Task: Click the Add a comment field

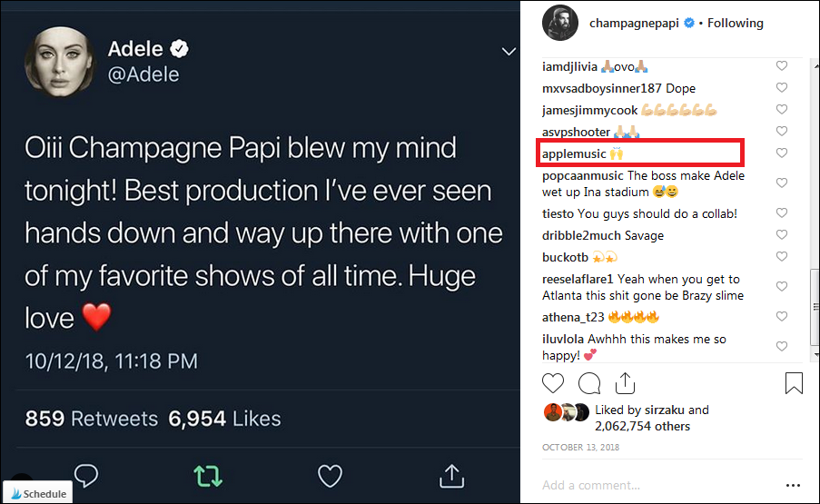Action: pos(654,485)
